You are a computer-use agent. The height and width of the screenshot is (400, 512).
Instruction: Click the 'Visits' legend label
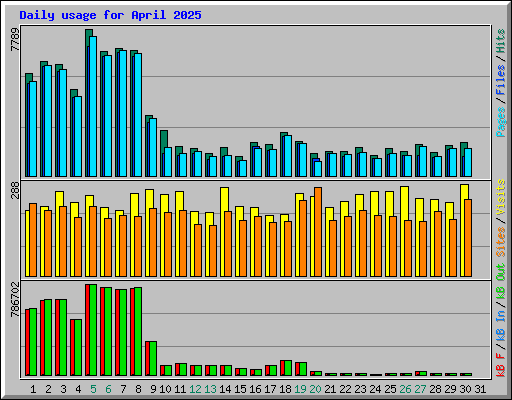(501, 197)
